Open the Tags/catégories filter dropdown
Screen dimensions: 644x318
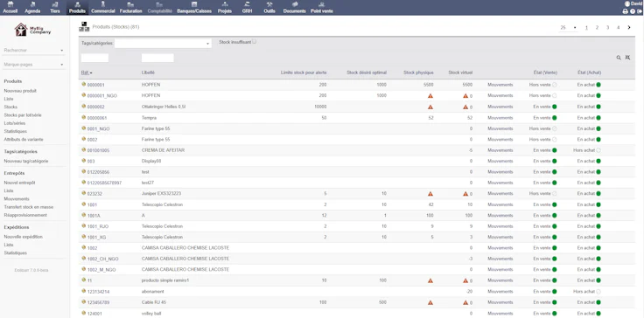pos(163,43)
